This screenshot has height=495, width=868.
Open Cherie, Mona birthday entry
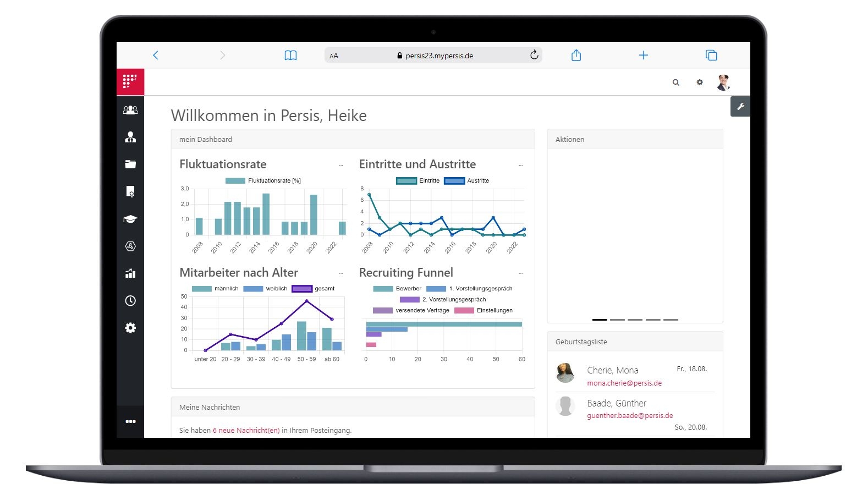[x=613, y=370]
